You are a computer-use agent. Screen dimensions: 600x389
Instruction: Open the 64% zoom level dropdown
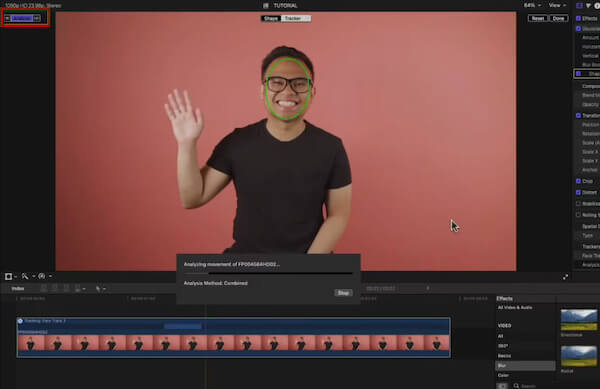(x=532, y=5)
